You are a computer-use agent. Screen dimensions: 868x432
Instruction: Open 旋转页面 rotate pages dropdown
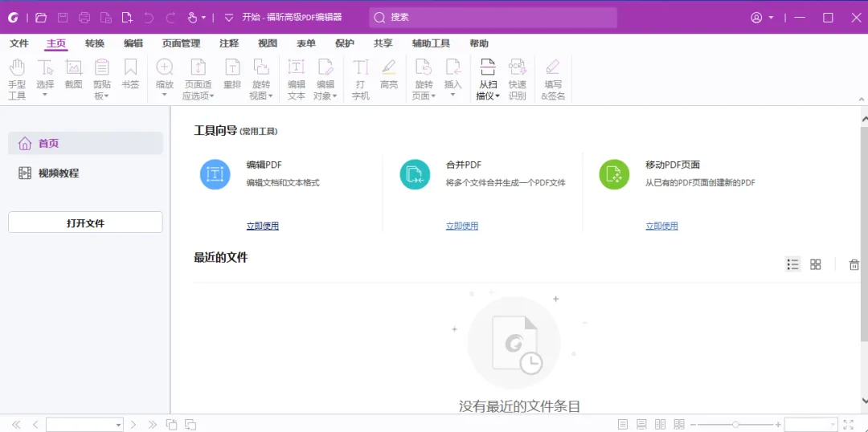(424, 79)
